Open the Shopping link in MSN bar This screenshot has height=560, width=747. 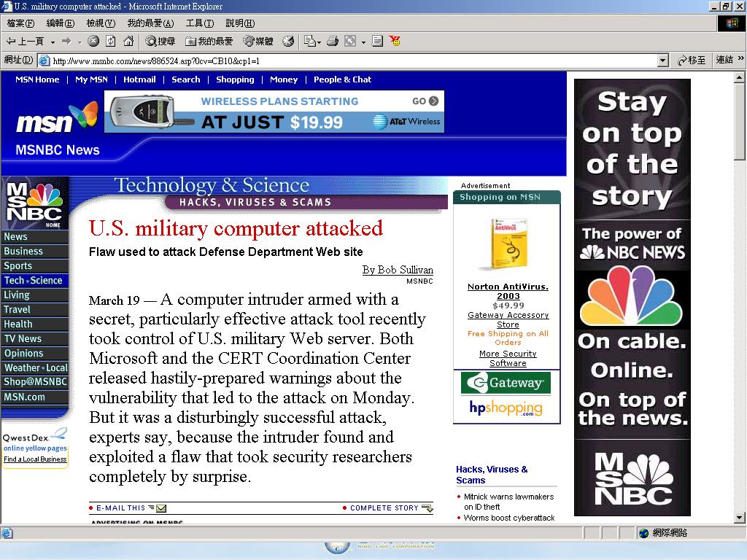click(235, 79)
